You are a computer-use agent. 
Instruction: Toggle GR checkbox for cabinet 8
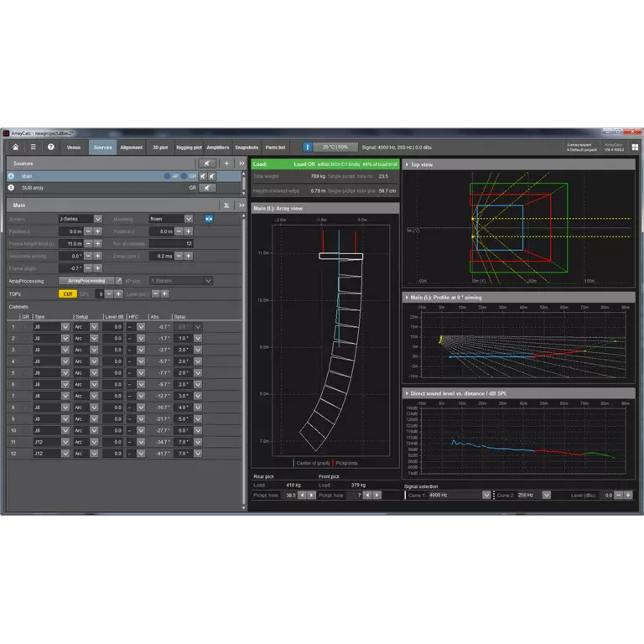[x=25, y=408]
